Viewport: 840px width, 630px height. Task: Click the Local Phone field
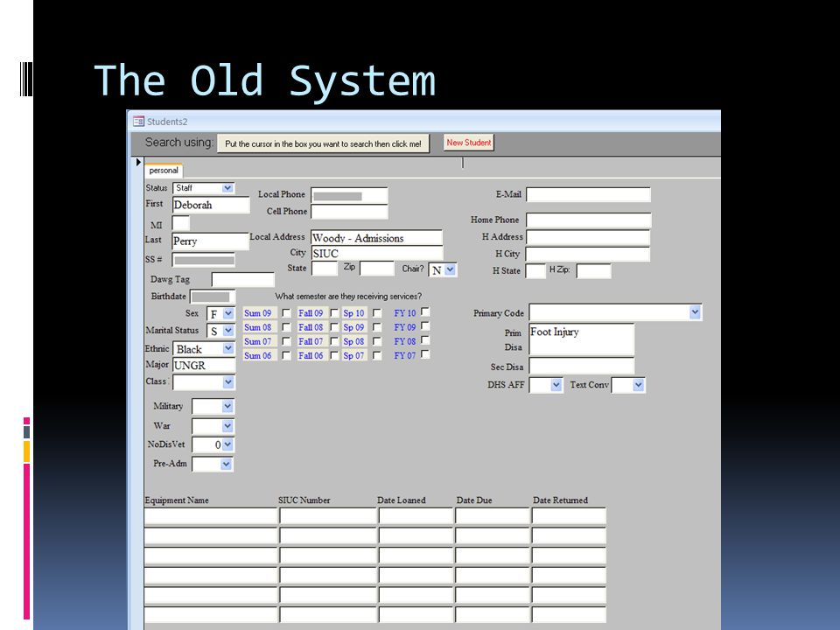point(349,195)
